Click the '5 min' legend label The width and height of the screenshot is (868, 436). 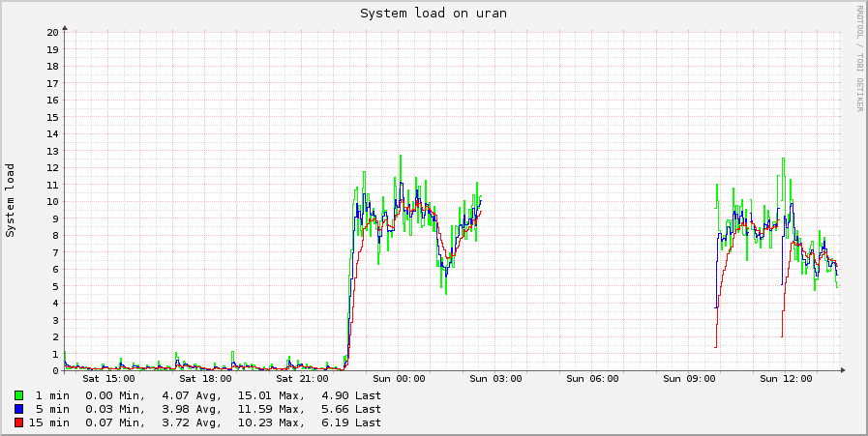[x=52, y=410]
